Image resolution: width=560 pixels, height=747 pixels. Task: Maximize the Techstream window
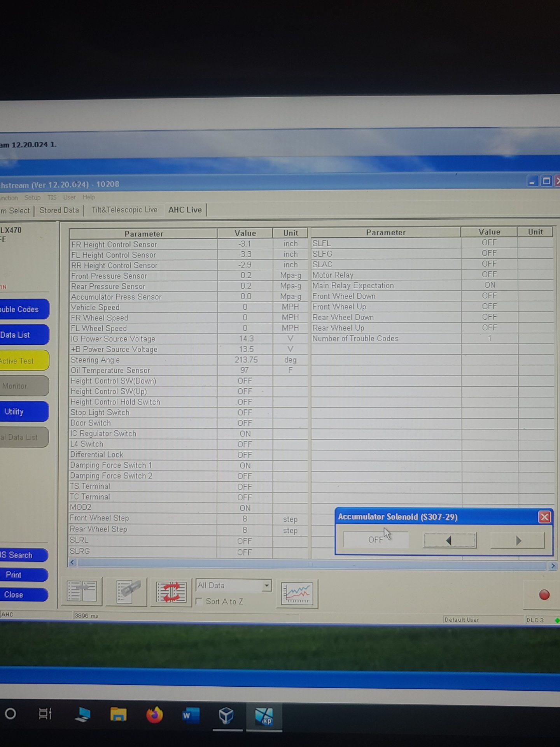tap(546, 181)
